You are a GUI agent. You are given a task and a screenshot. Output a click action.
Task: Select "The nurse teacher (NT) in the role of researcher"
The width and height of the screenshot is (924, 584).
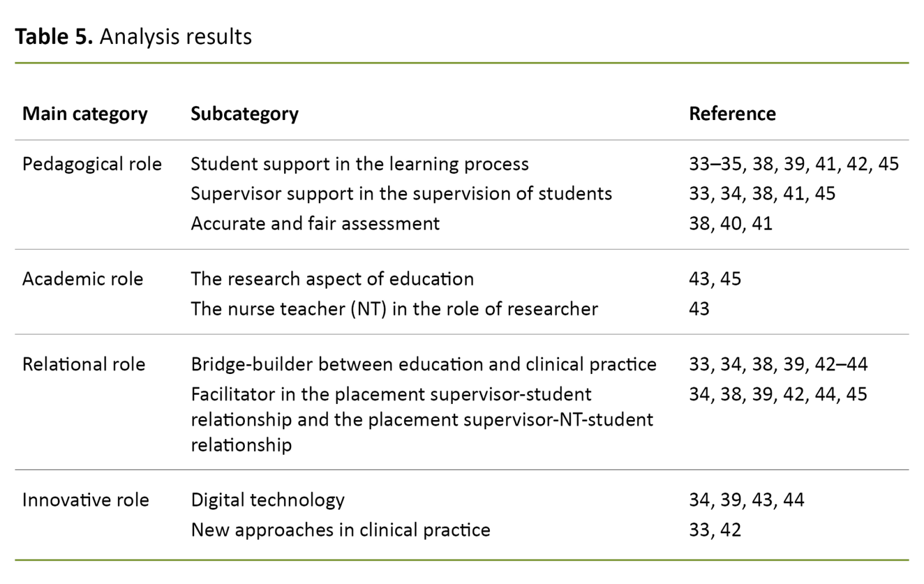(394, 309)
